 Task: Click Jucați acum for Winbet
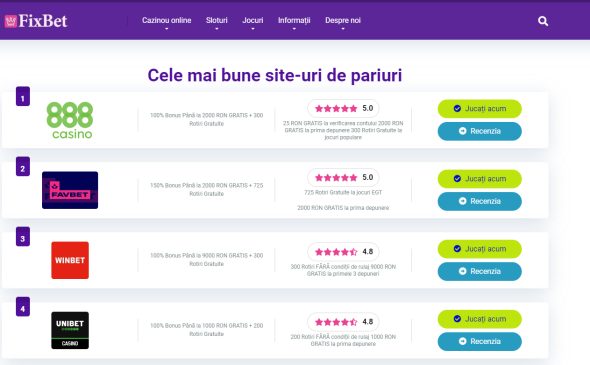pos(479,249)
